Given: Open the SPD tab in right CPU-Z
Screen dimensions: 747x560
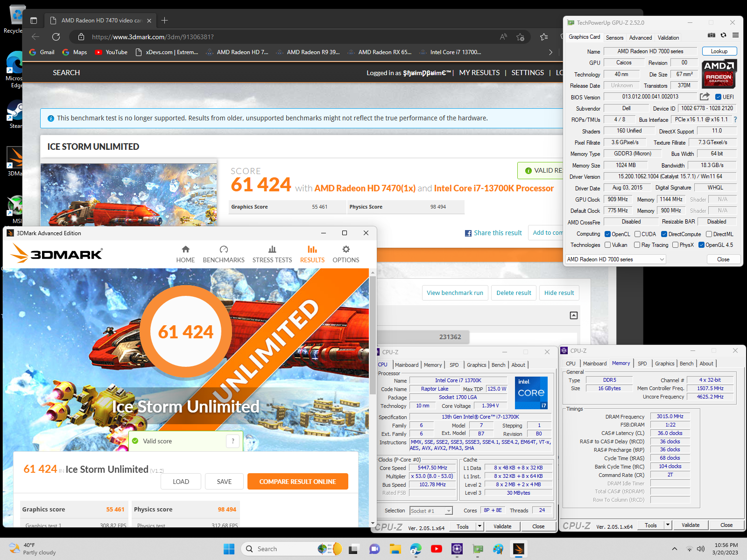Looking at the screenshot, I should [642, 364].
